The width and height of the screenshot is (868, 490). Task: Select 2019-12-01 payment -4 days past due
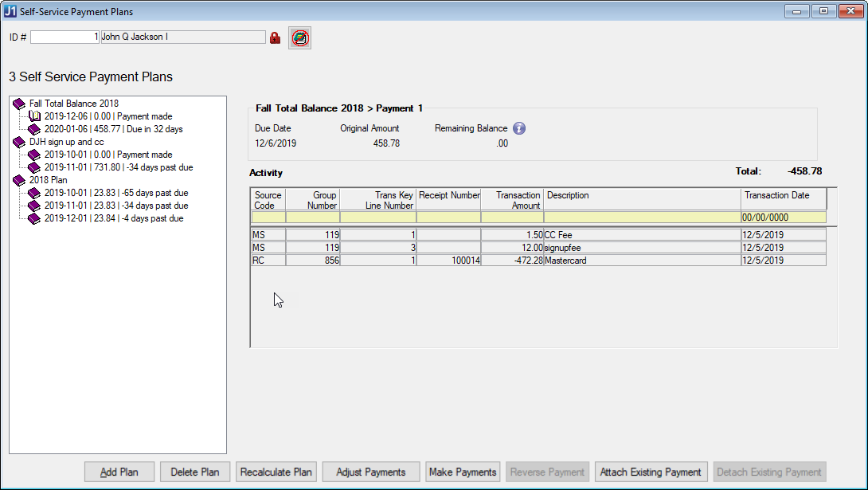point(113,218)
